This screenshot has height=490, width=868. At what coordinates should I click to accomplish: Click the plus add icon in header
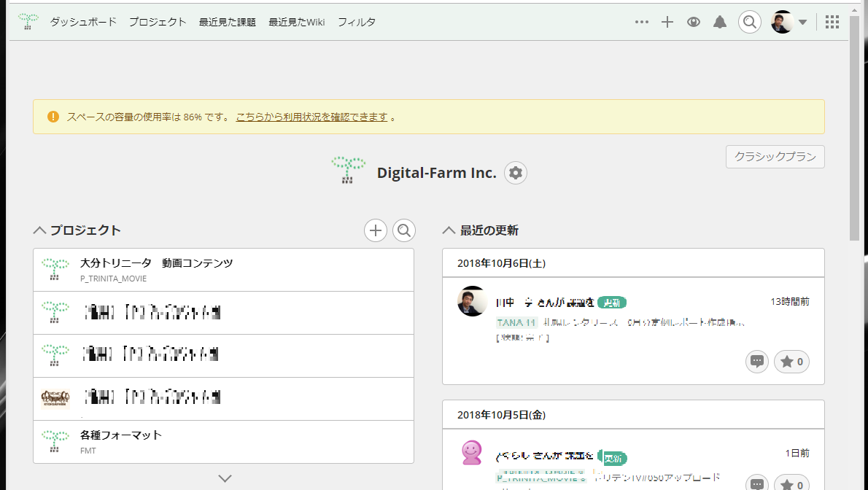click(667, 22)
